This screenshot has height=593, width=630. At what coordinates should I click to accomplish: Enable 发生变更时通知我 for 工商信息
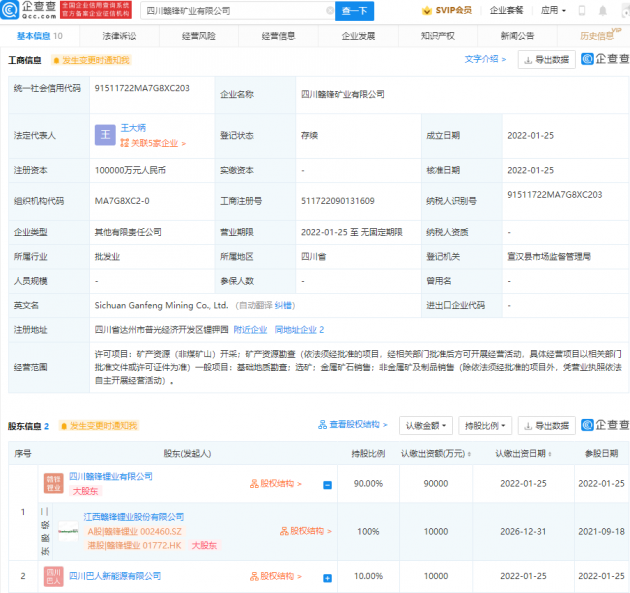point(92,60)
